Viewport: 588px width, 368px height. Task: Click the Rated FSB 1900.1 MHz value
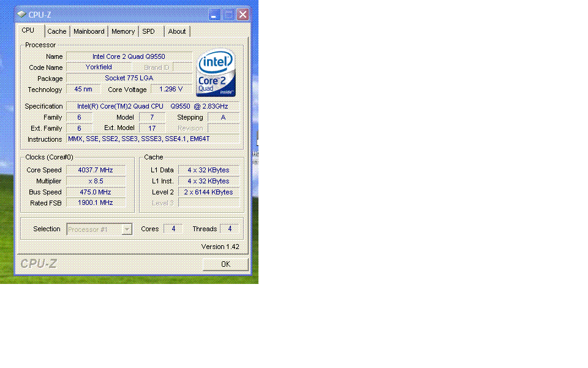click(96, 203)
